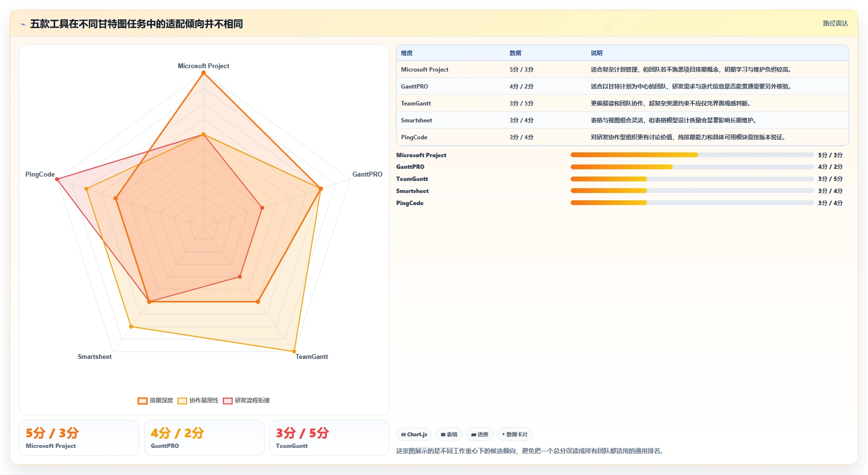Click the orange data point at Microsoft Project vertex
Image resolution: width=868 pixels, height=475 pixels.
click(204, 73)
